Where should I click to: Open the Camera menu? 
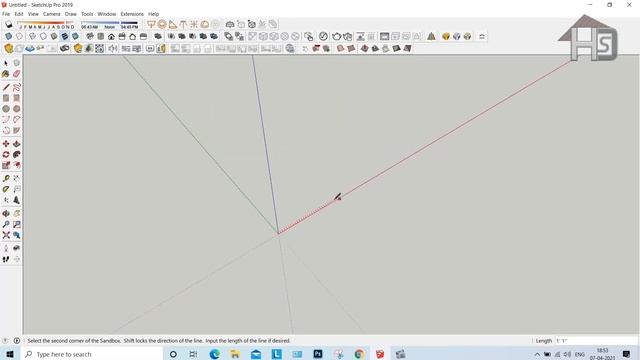(51, 14)
